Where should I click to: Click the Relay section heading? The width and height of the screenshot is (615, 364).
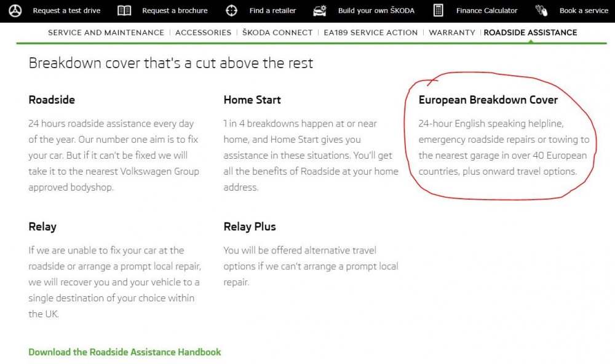click(42, 227)
